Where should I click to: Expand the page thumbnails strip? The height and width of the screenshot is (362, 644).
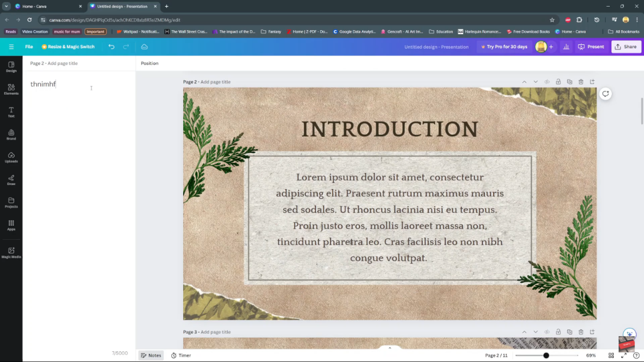tap(389, 347)
